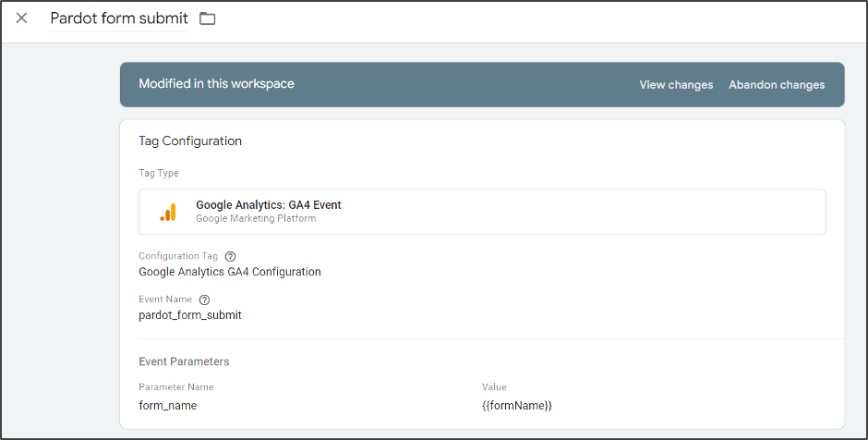Viewport: 868px width, 440px height.
Task: Click Modified in this workspace banner text
Action: (x=216, y=84)
